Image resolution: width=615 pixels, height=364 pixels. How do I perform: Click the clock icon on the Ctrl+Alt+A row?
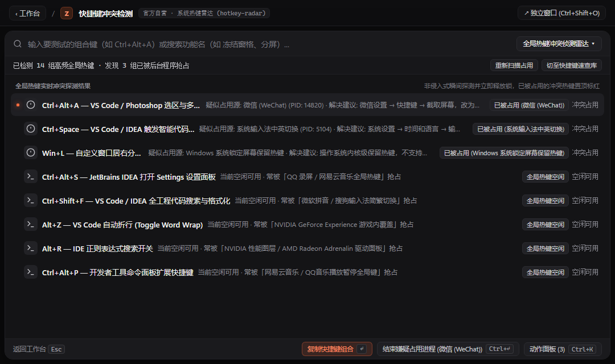[31, 105]
